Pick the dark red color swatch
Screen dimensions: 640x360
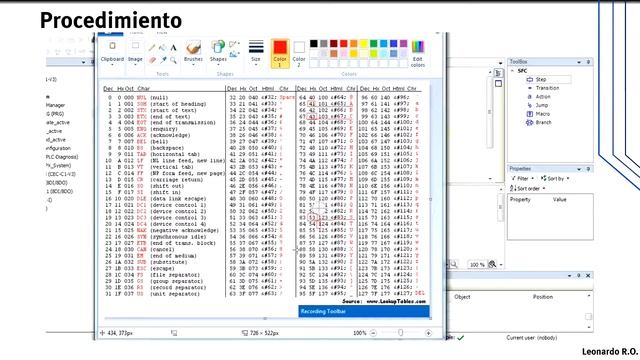[333, 44]
